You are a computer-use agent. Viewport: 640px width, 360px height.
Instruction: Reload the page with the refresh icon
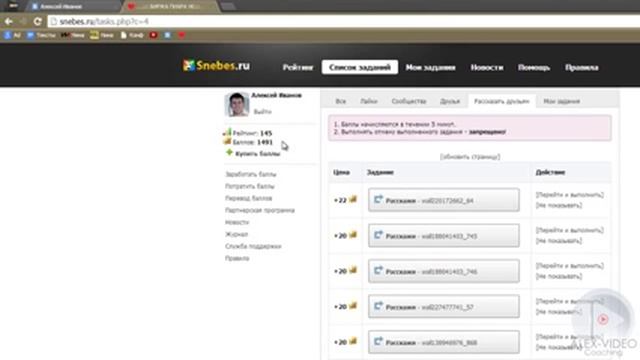[x=38, y=21]
